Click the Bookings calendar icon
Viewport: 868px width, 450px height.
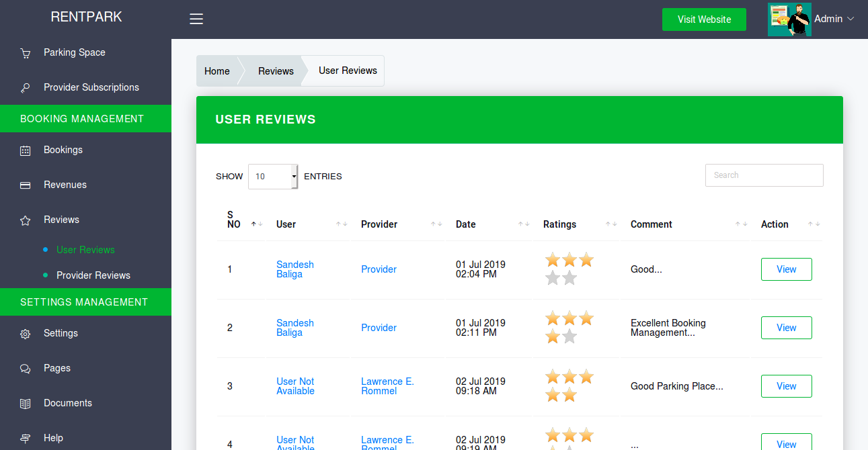point(26,150)
